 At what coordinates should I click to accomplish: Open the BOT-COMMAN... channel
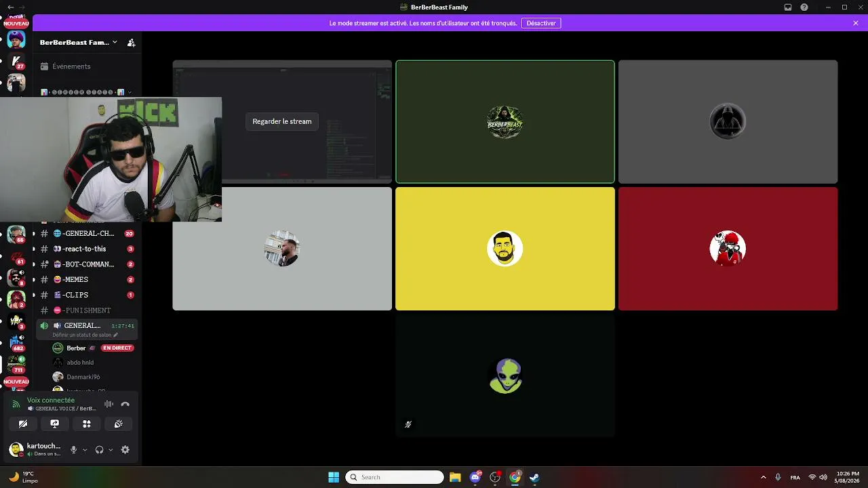87,264
